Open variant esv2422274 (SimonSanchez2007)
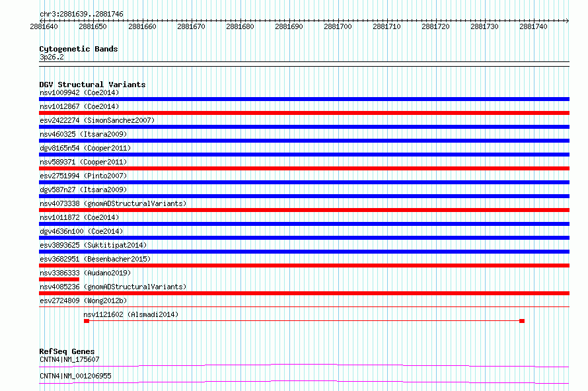Screen dimensions: 588x391 pyautogui.click(x=97, y=120)
